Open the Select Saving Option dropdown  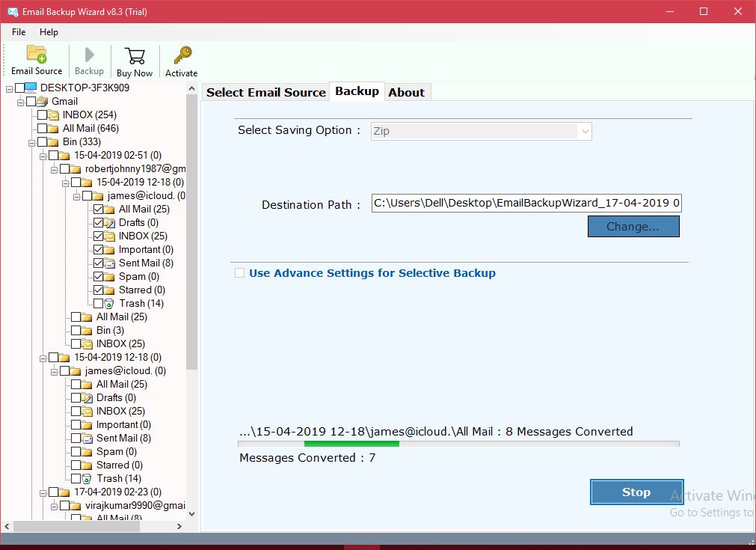[x=482, y=131]
